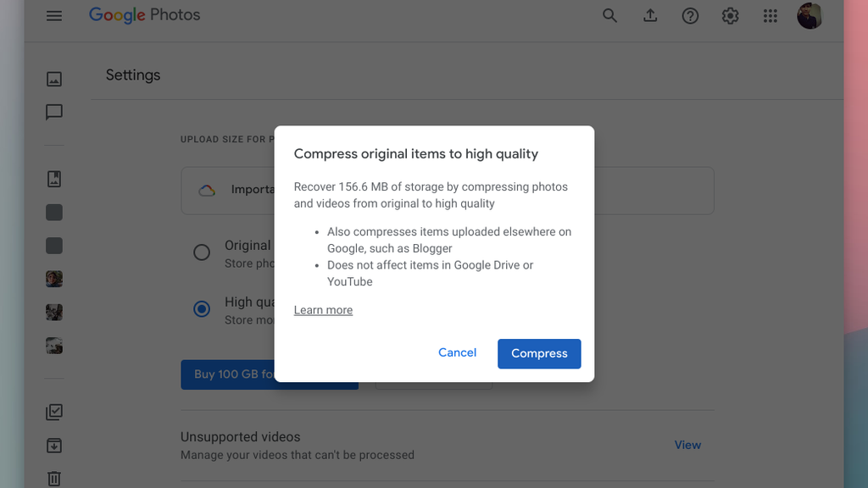Open the hamburger navigation menu

(53, 15)
